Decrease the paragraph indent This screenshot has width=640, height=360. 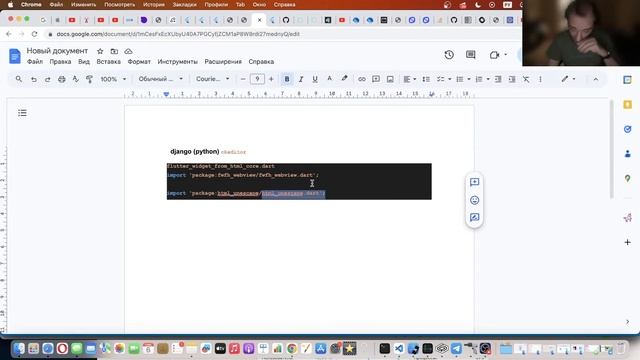point(498,79)
